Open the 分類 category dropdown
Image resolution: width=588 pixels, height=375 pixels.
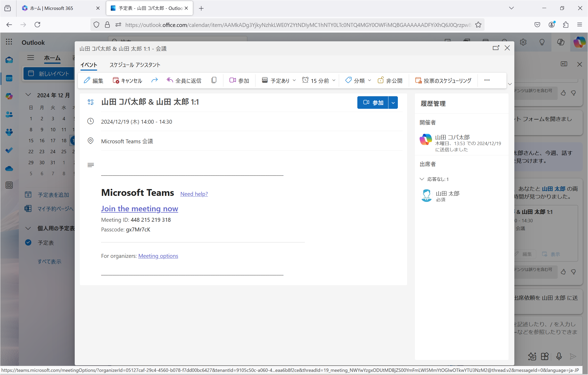pyautogui.click(x=358, y=81)
